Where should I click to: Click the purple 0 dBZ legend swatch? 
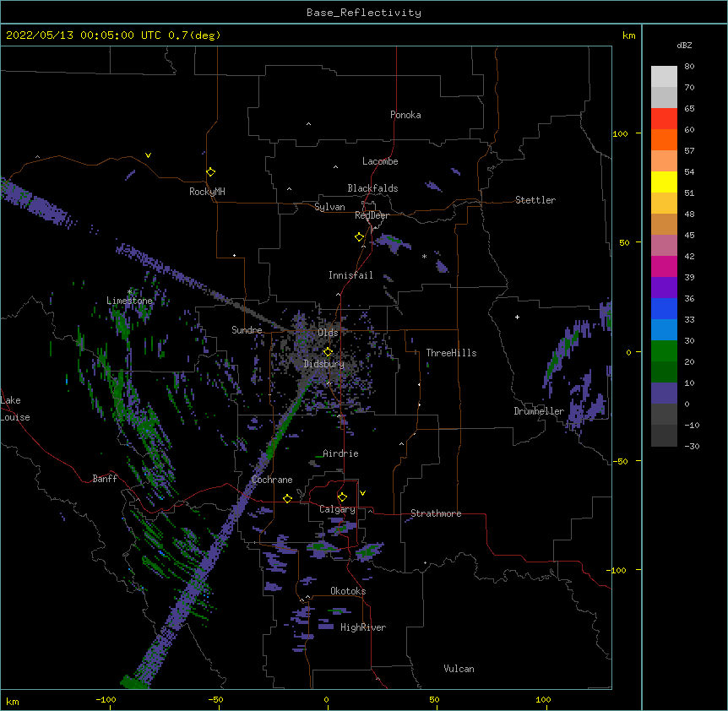[x=664, y=393]
